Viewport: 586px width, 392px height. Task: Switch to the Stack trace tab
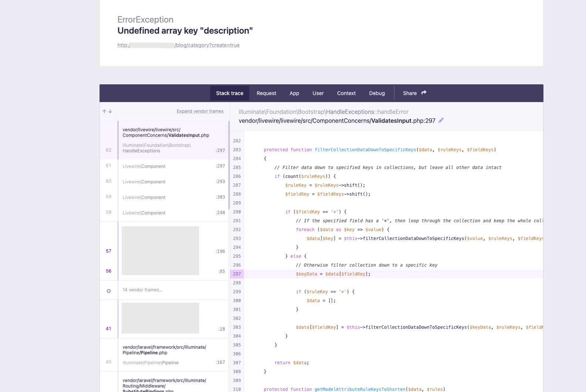230,93
